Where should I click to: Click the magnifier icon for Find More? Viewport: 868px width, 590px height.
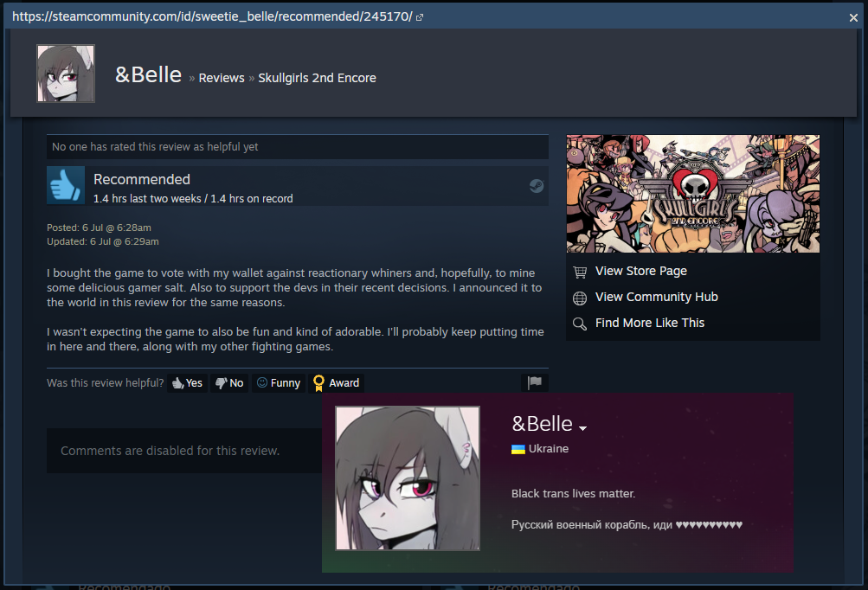pos(580,324)
